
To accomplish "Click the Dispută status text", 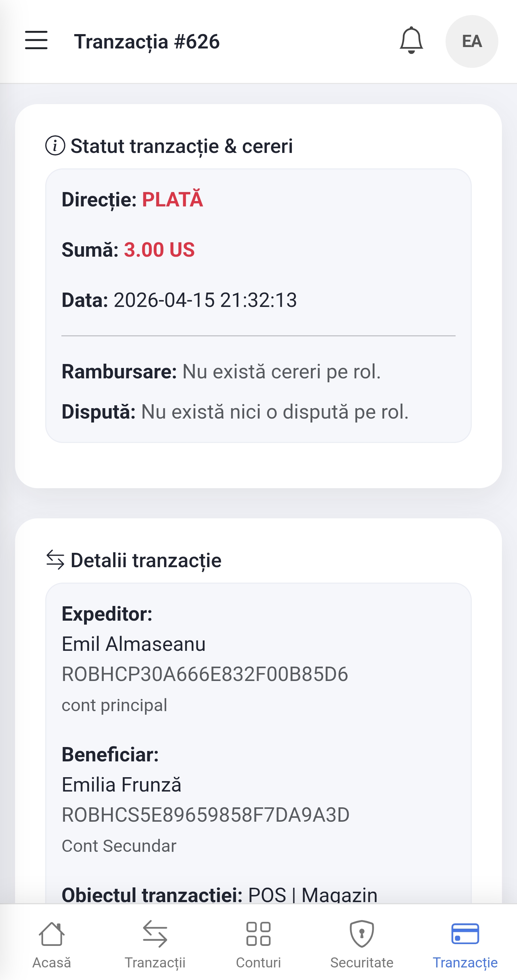I will (x=275, y=412).
